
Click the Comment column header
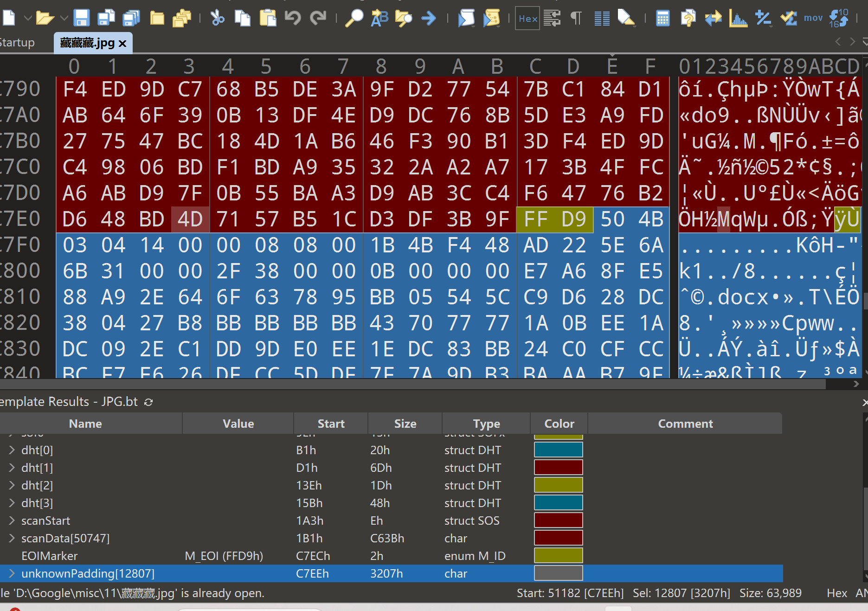pyautogui.click(x=685, y=424)
